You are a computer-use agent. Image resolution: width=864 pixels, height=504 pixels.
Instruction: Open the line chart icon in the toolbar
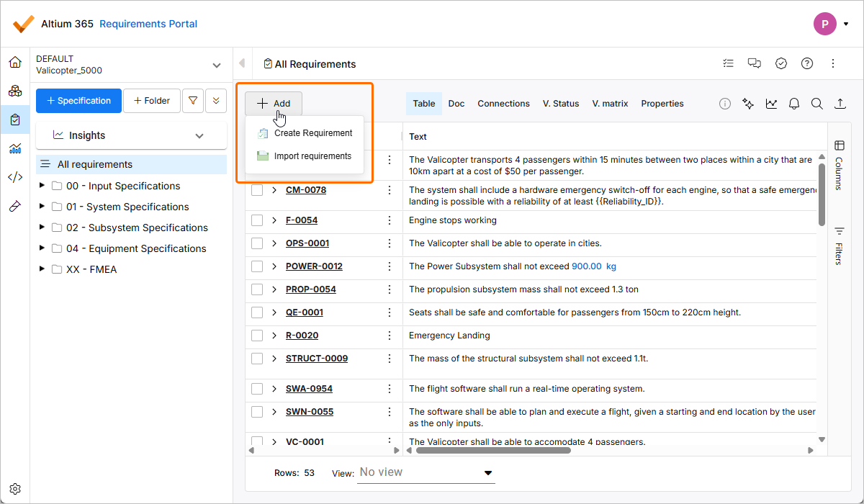point(771,104)
